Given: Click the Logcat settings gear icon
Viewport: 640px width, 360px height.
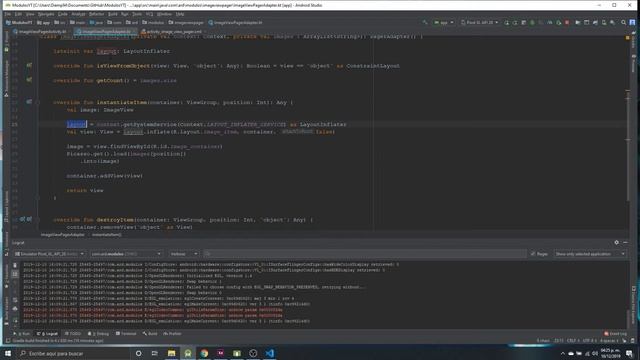Looking at the screenshot, I should (x=616, y=242).
